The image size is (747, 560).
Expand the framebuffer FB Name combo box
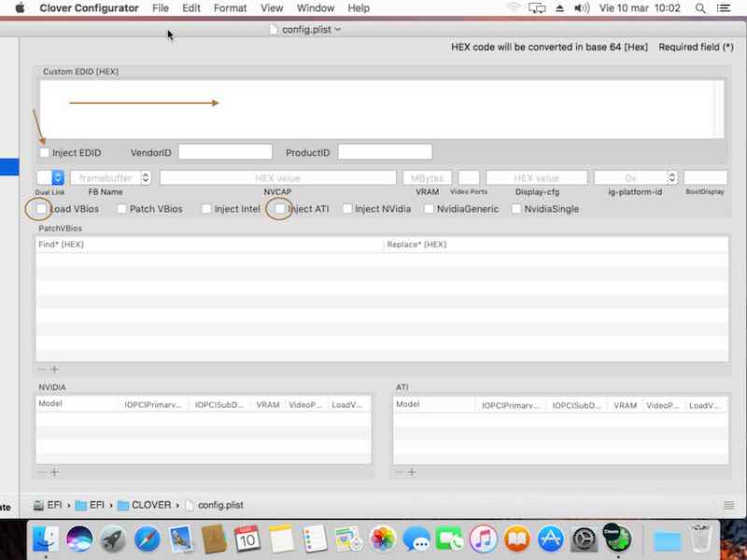pyautogui.click(x=146, y=177)
